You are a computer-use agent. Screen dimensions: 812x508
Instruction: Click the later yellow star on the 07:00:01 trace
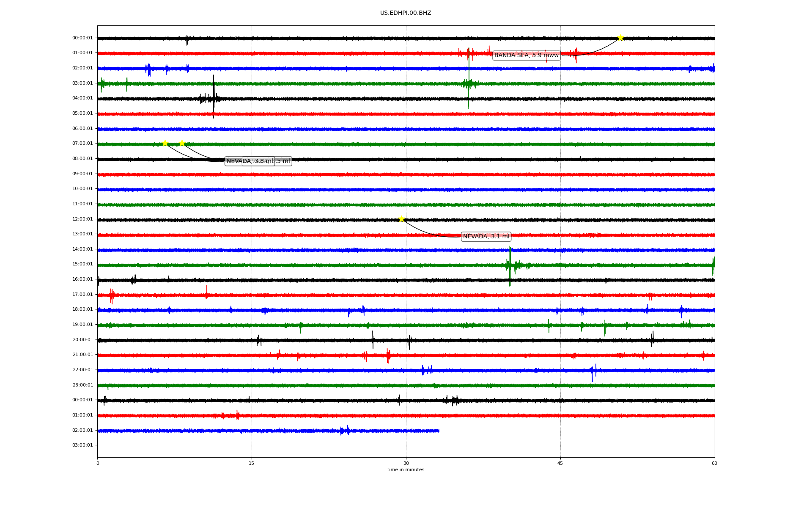click(182, 143)
